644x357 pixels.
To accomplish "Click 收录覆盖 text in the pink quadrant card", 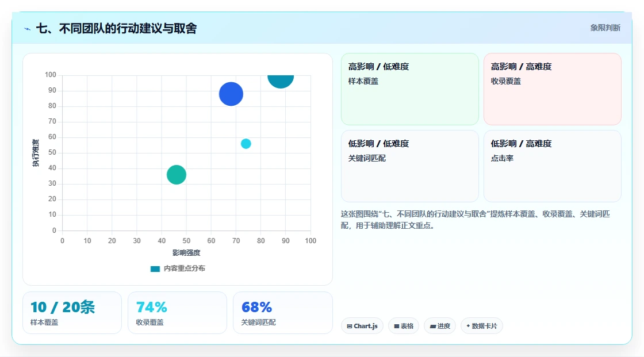I will click(505, 81).
